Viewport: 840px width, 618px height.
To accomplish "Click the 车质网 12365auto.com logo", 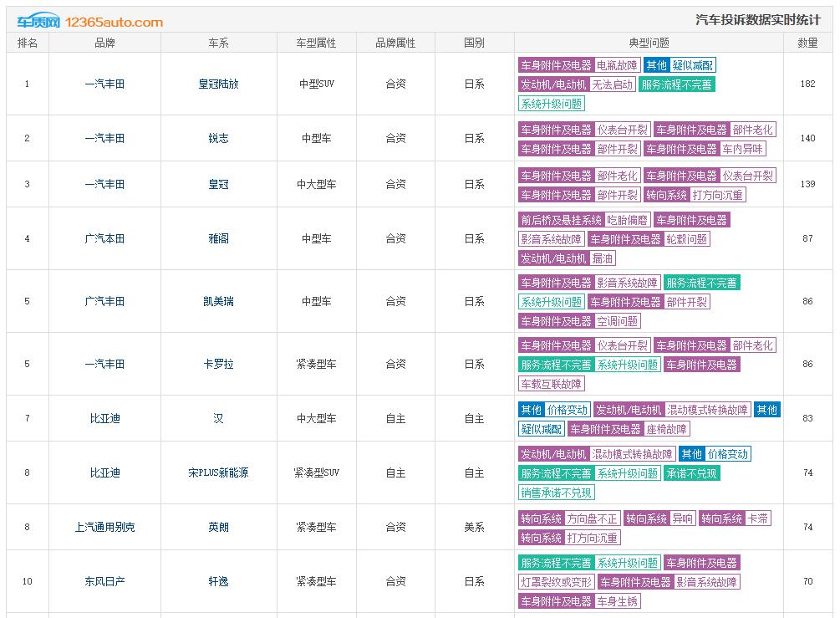I will click(89, 22).
